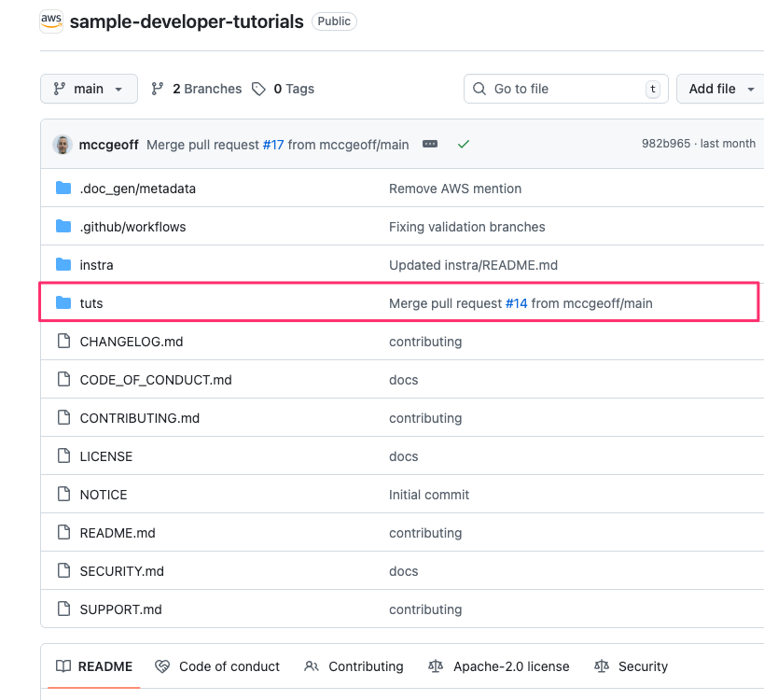764x700 pixels.
Task: Click the file icon beside CONTRIBUTING.md
Action: [x=63, y=417]
